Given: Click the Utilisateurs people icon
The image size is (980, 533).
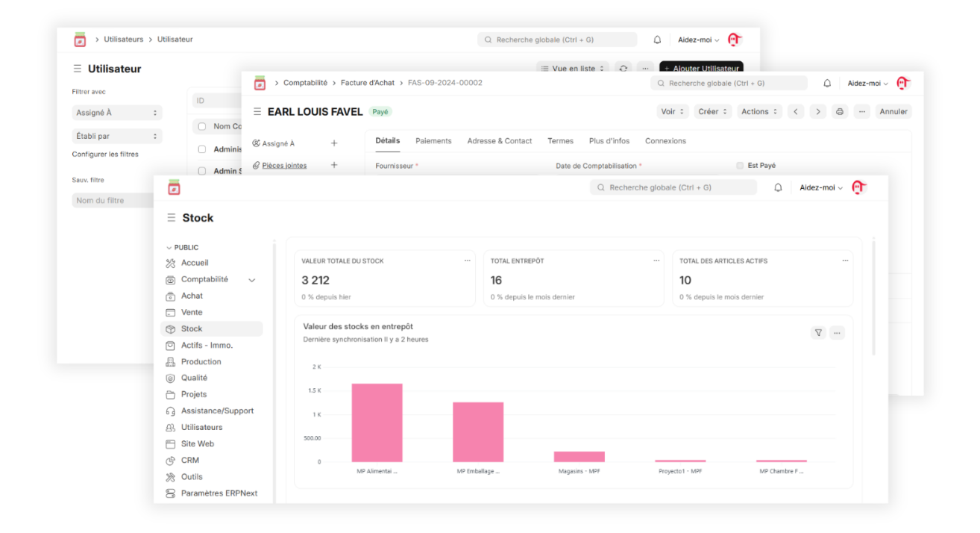Looking at the screenshot, I should coord(170,427).
